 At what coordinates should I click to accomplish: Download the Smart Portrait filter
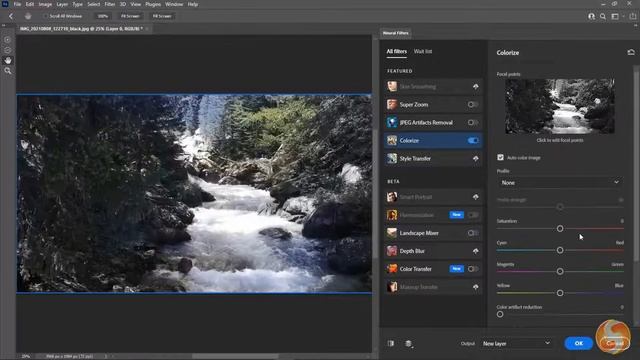tap(476, 197)
